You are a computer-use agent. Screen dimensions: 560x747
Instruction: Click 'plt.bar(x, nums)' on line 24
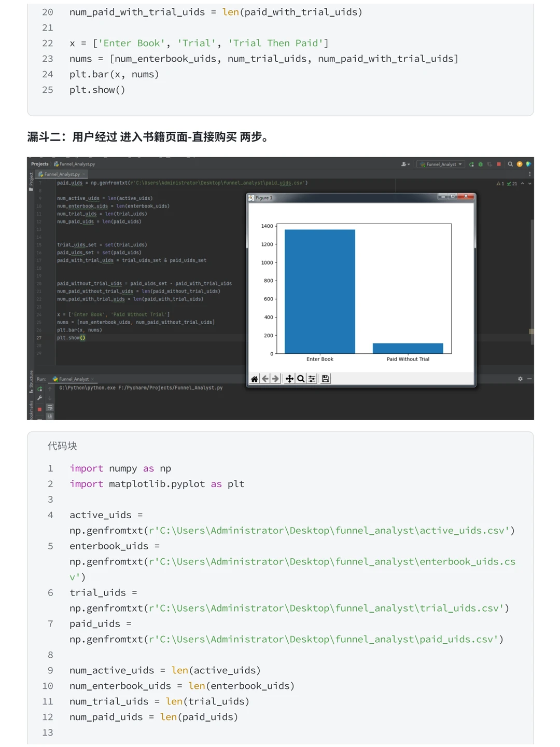[x=114, y=74]
